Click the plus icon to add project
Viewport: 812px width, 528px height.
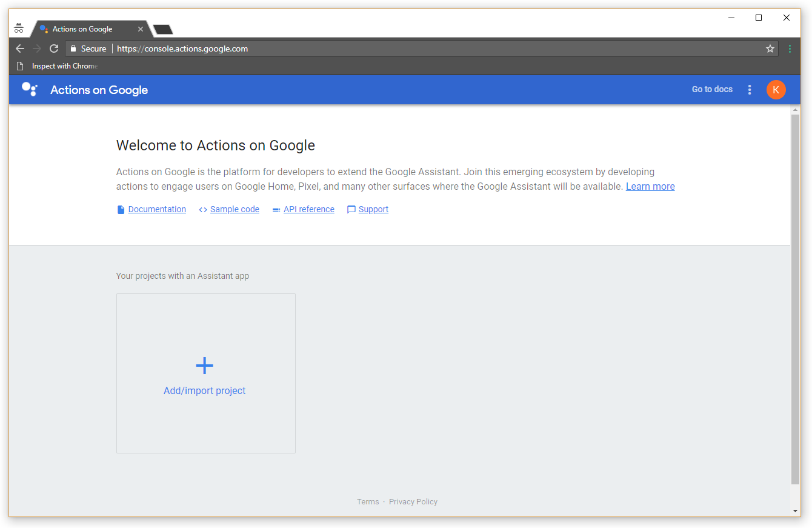pyautogui.click(x=205, y=366)
